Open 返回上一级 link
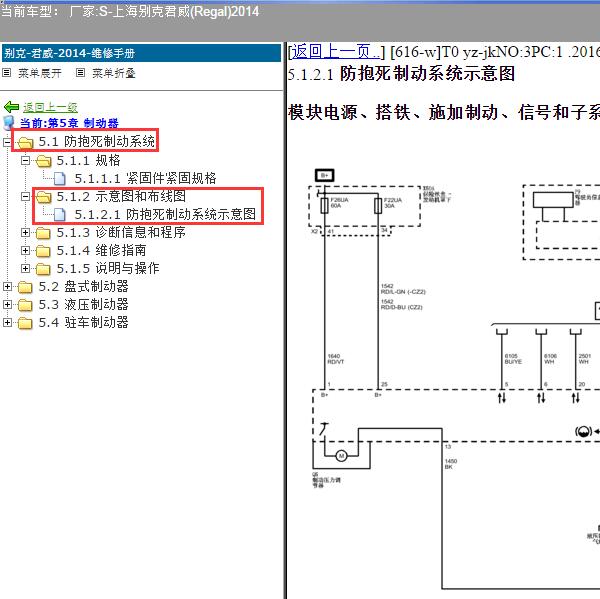600x599 pixels. click(51, 107)
